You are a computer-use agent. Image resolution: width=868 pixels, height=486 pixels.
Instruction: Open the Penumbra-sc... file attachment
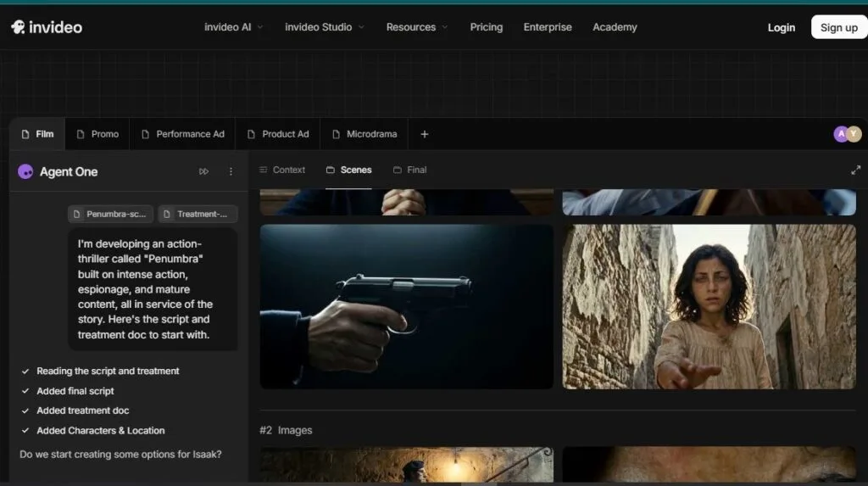pyautogui.click(x=110, y=214)
